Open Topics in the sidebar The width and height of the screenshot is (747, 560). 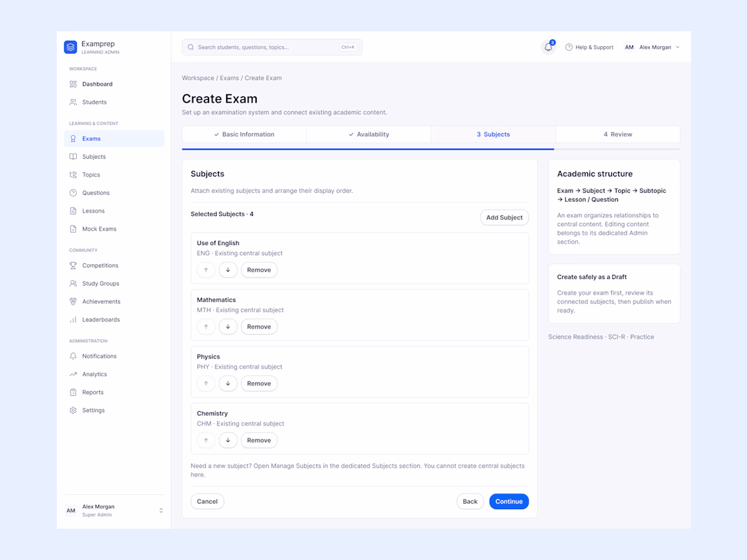click(114, 174)
